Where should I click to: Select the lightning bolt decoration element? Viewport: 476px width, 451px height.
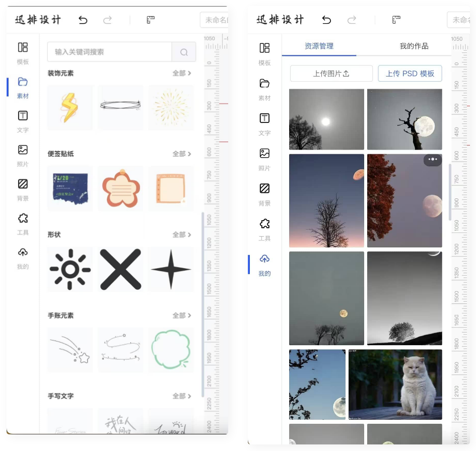[70, 107]
